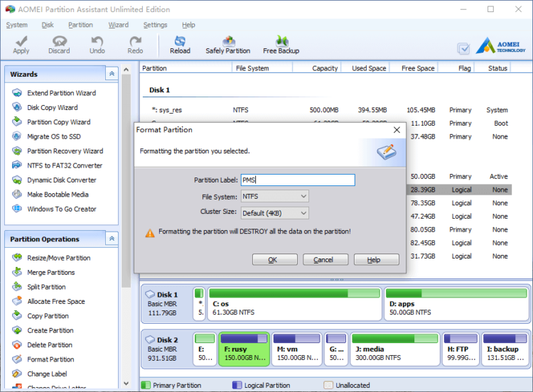Click the Safely Partition toolbar icon
This screenshot has height=392, width=533.
click(228, 41)
